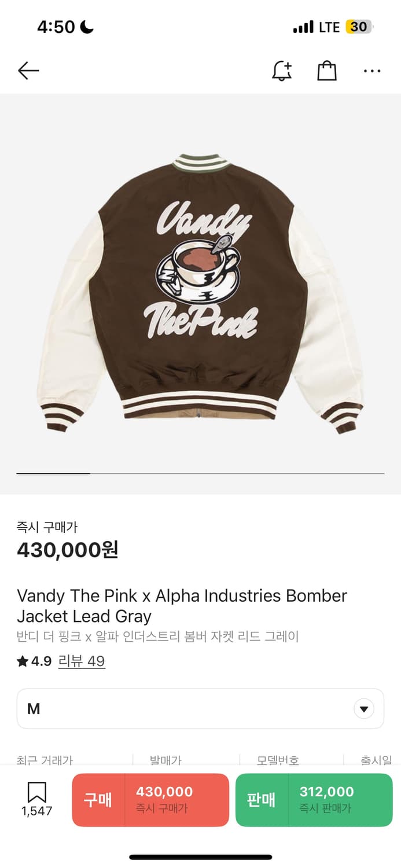The height and width of the screenshot is (868, 401).
Task: Tap the green 판매 sell button
Action: tap(314, 800)
